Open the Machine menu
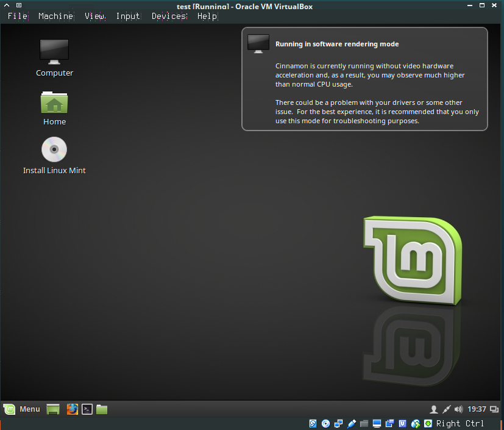Image resolution: width=504 pixels, height=430 pixels. (55, 16)
